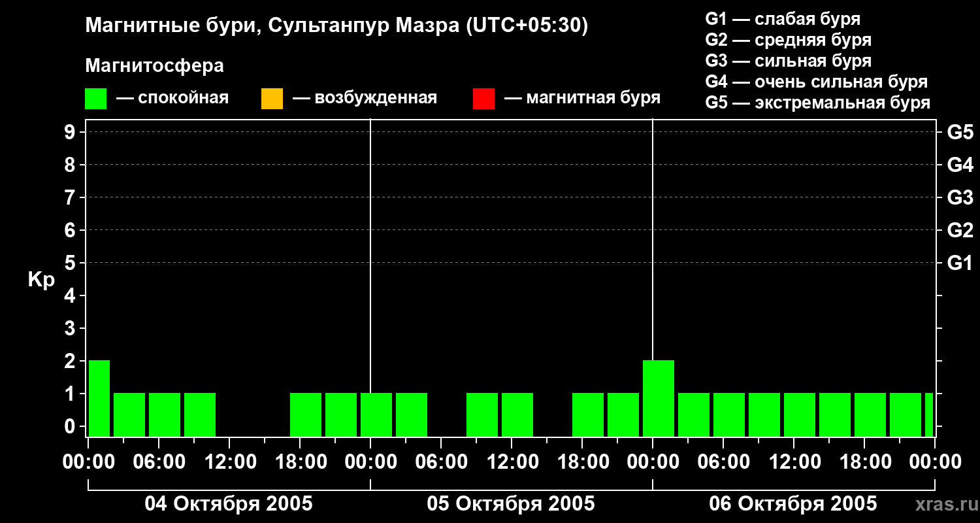Click the 18:00 tick label on 06 October
Screen dimensions: 980x523
[x=864, y=462]
